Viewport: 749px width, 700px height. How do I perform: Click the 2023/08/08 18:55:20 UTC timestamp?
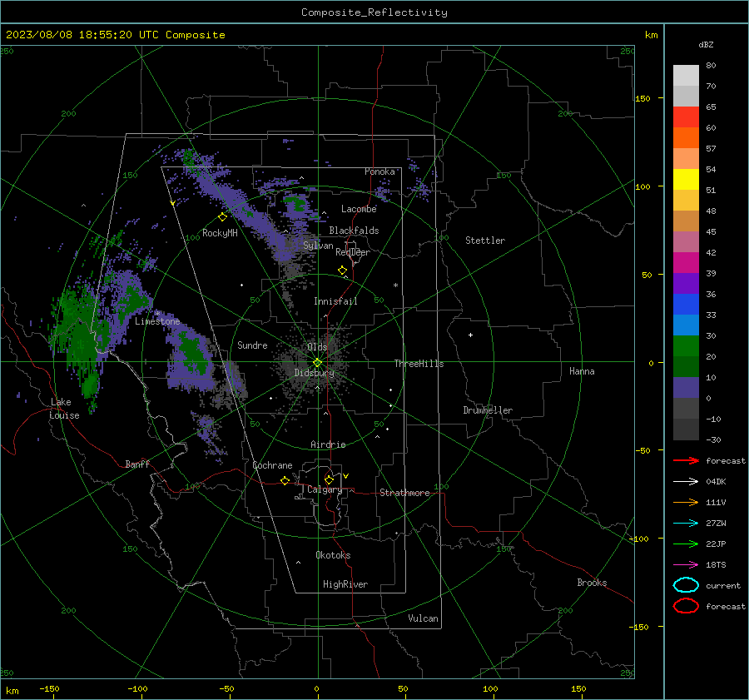click(115, 35)
